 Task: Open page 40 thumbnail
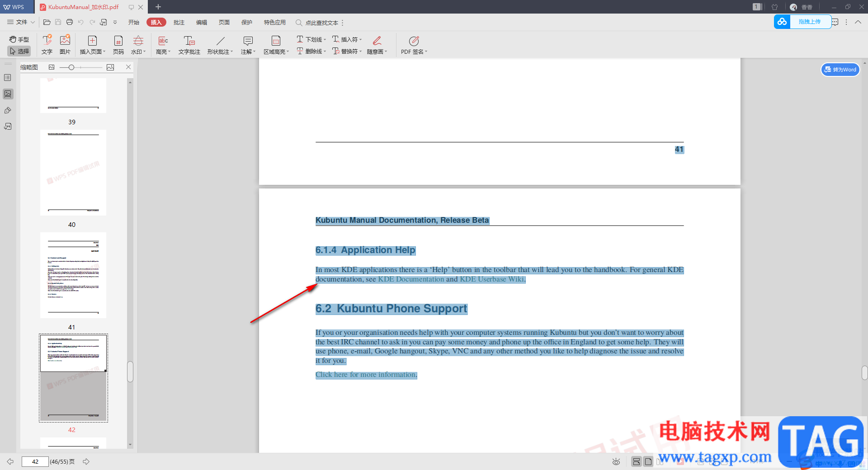point(73,173)
